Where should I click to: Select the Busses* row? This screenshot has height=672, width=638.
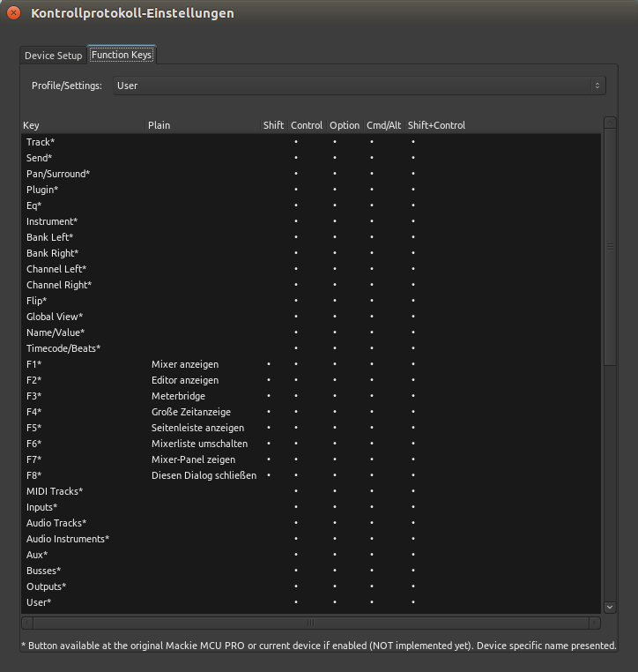pyautogui.click(x=311, y=571)
